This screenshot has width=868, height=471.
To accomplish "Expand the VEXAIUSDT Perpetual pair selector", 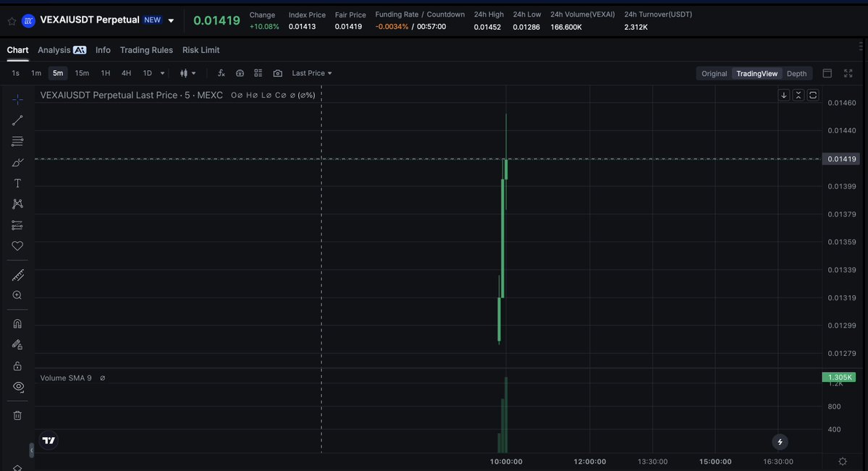I will [x=171, y=20].
